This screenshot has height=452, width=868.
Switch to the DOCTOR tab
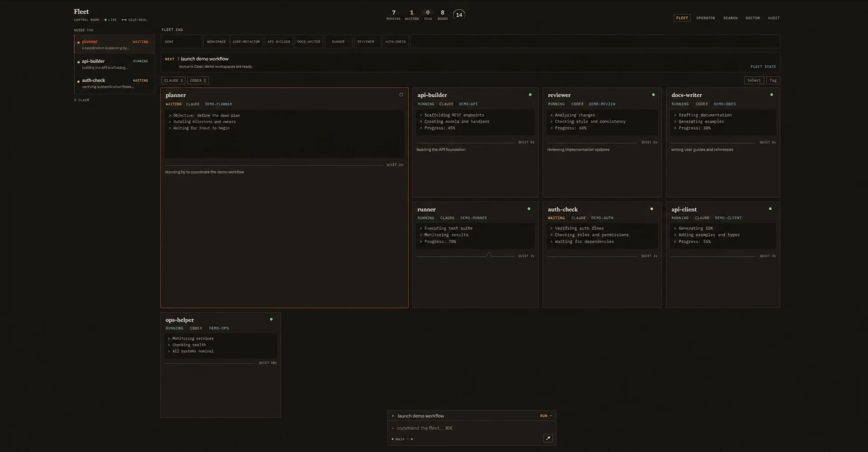pyautogui.click(x=753, y=18)
